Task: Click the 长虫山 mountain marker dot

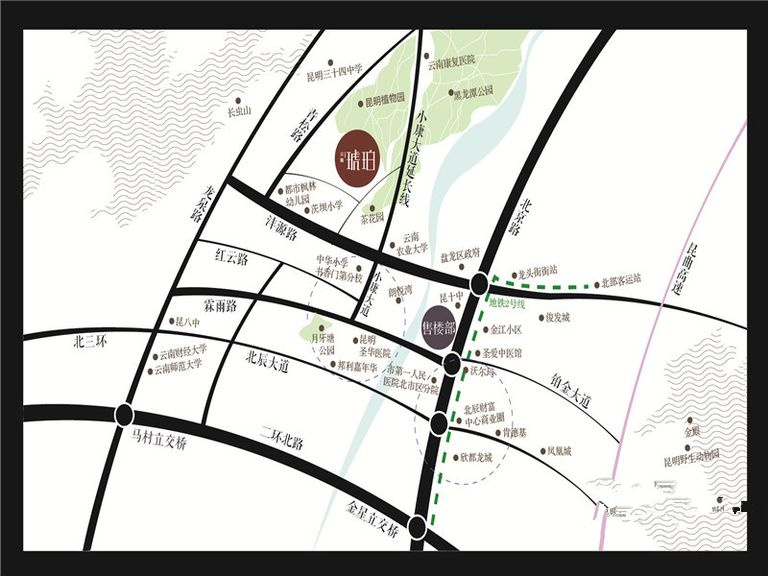Action: point(237,101)
